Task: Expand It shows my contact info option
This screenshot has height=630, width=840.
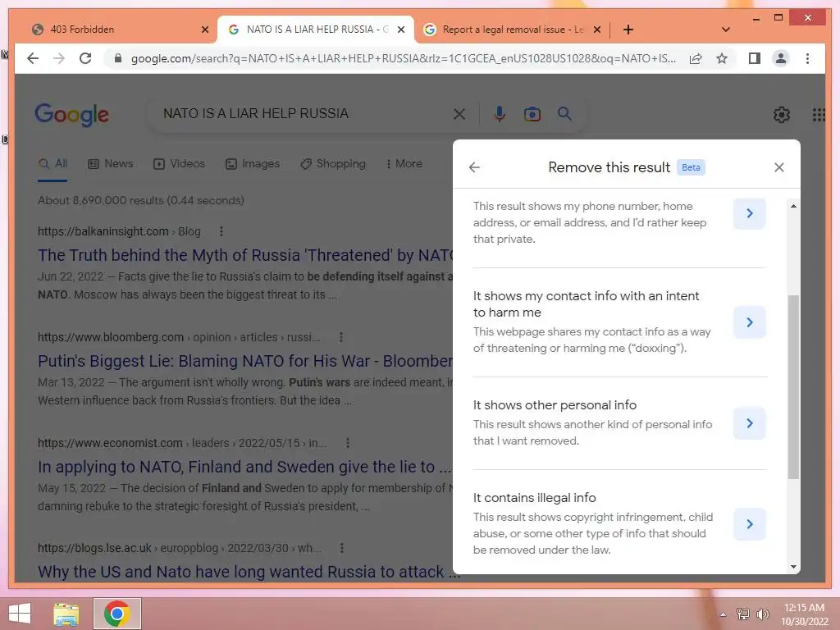Action: click(x=750, y=322)
